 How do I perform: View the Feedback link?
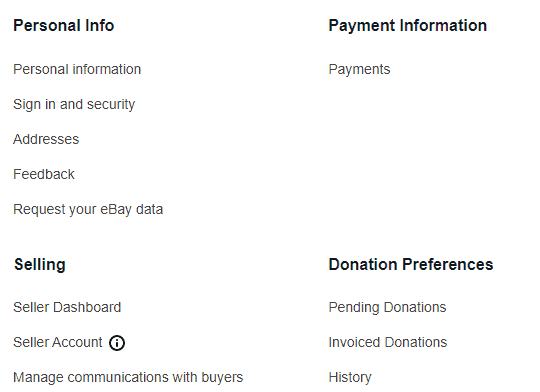(x=44, y=174)
